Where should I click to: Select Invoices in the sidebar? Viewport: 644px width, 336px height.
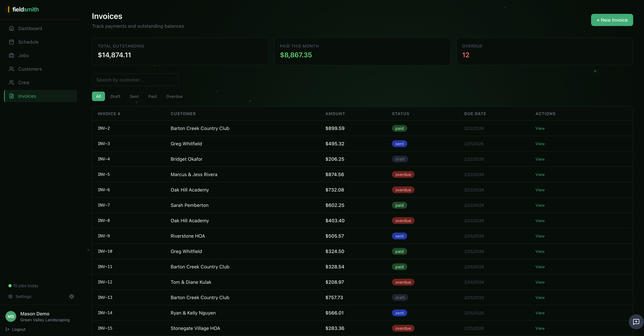point(41,96)
